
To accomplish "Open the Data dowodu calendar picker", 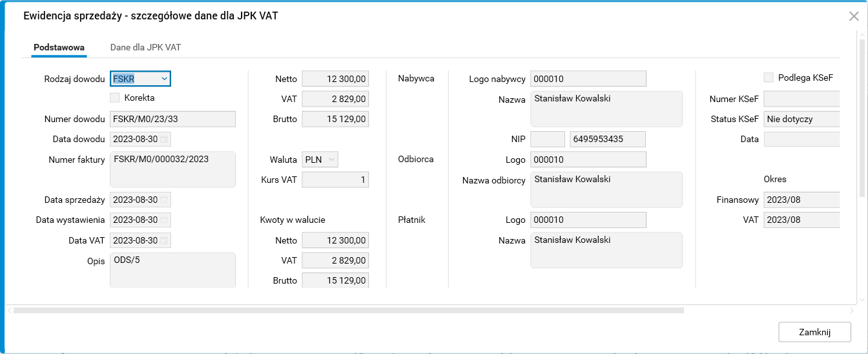I will (165, 140).
